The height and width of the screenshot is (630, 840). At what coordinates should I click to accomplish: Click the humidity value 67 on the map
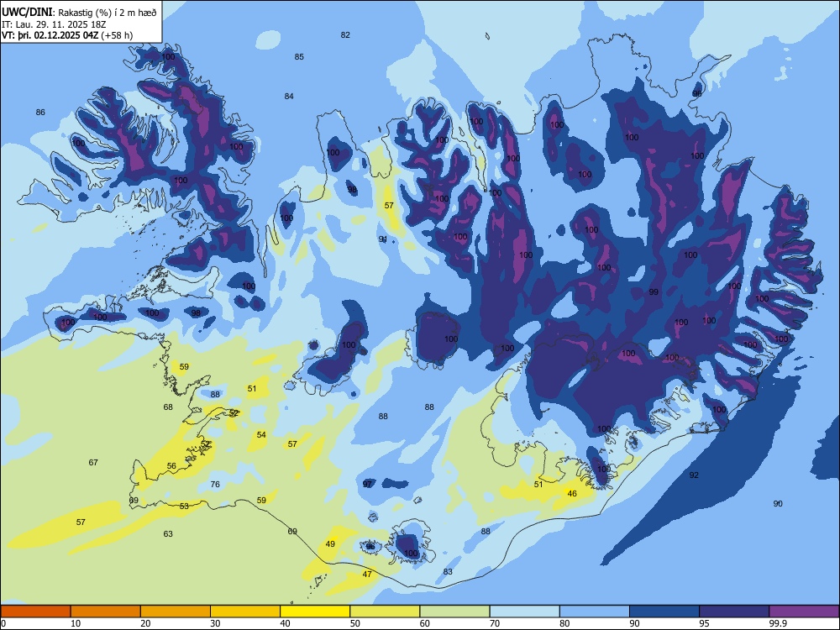click(93, 462)
